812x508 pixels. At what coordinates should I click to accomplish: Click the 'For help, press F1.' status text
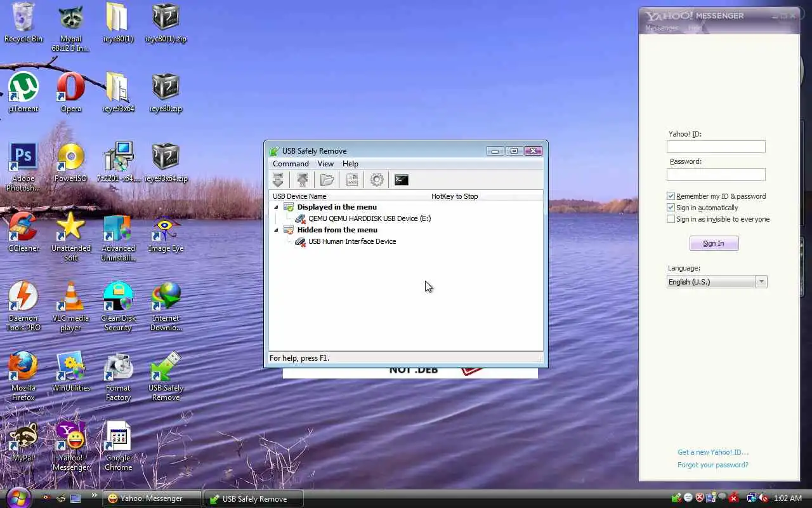[299, 358]
